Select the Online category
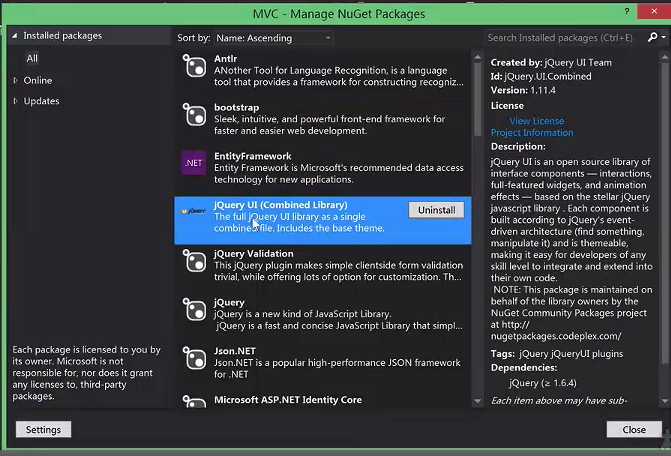 tap(38, 80)
